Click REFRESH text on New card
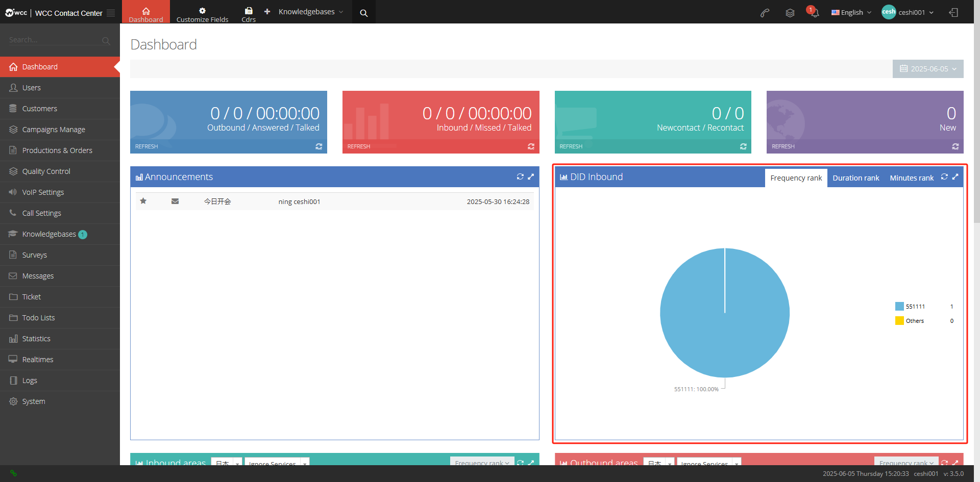Screen dimensions: 980x482 point(783,146)
